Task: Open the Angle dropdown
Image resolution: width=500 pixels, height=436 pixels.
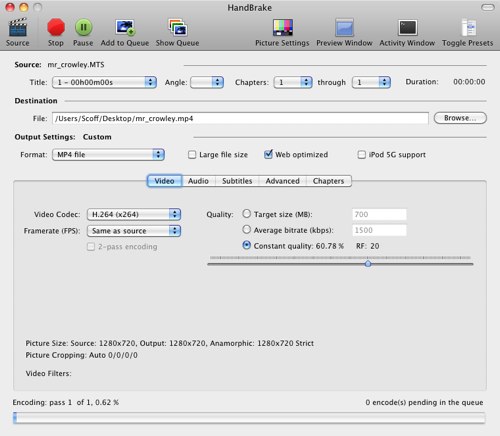Action: tap(207, 82)
